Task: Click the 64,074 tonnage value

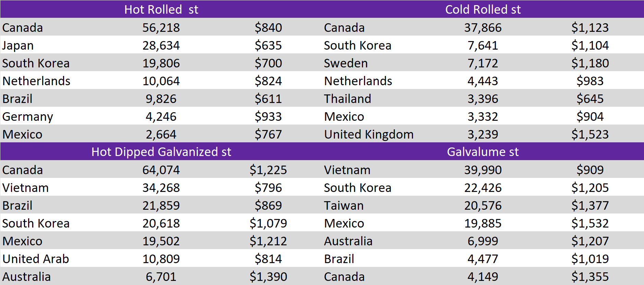Action: 161,170
